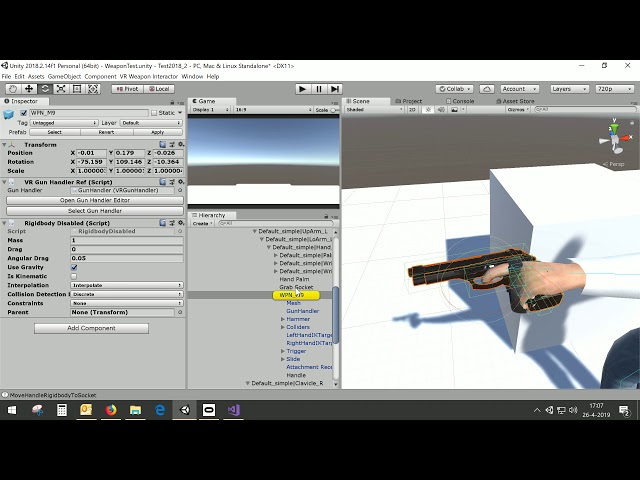Open Windows Start menu

pos(12,410)
